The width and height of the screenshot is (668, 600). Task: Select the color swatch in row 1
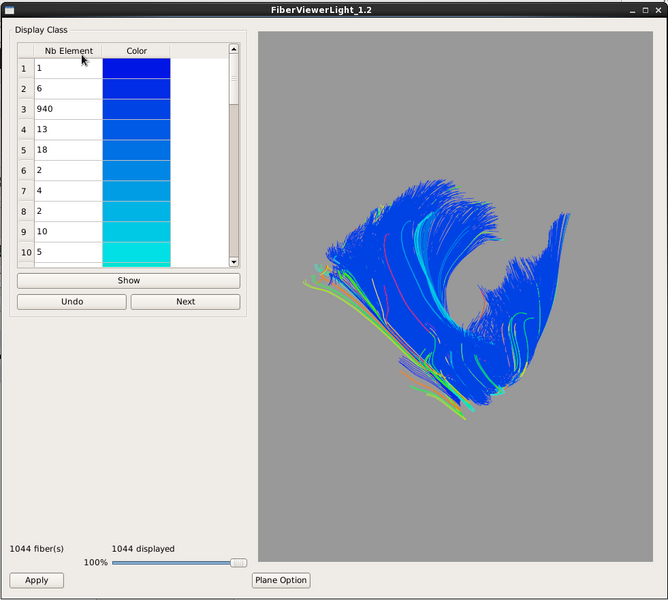[136, 68]
